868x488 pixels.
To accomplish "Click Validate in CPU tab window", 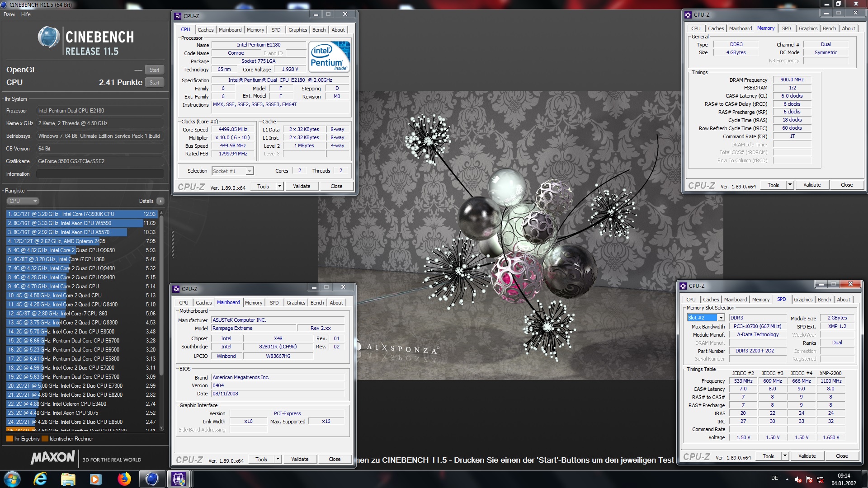I will pos(302,186).
